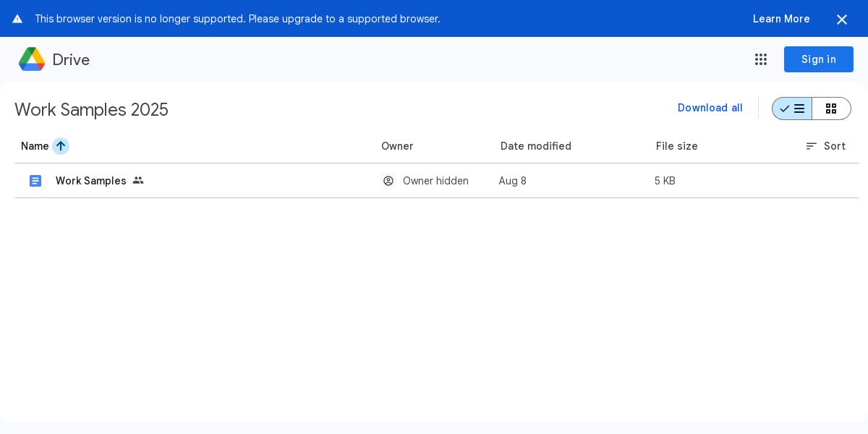Open the Sort options dropdown

click(826, 146)
